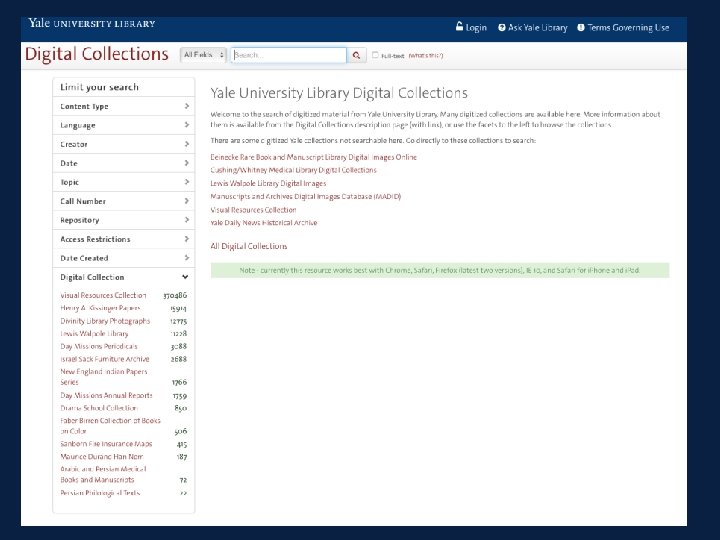The image size is (720, 540).
Task: Open Visual Resources Collection link in main text
Action: [253, 210]
